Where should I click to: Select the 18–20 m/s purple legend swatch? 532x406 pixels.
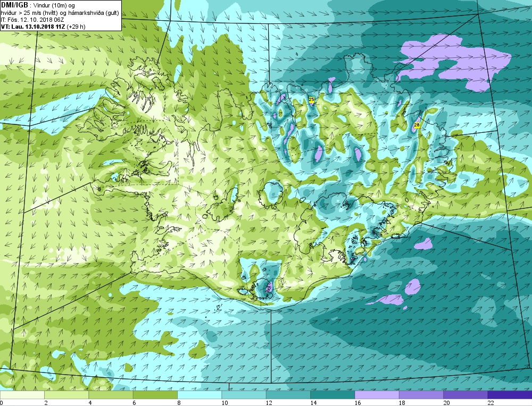point(421,395)
